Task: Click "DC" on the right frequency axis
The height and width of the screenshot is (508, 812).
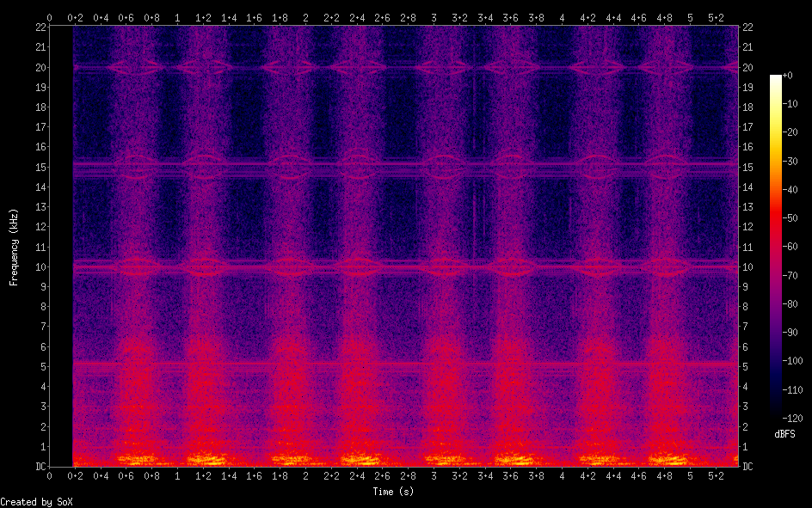Action: tap(747, 467)
